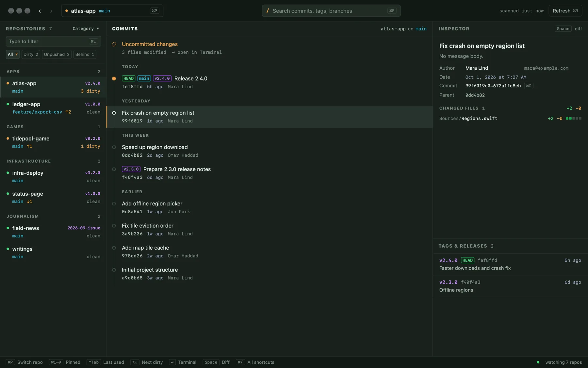Viewport: 588px width, 368px height.
Task: Go back with the left chevron arrow
Action: point(40,11)
